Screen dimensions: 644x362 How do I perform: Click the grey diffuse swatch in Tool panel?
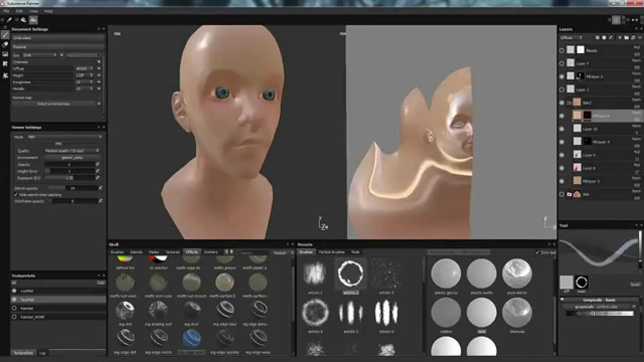[567, 282]
